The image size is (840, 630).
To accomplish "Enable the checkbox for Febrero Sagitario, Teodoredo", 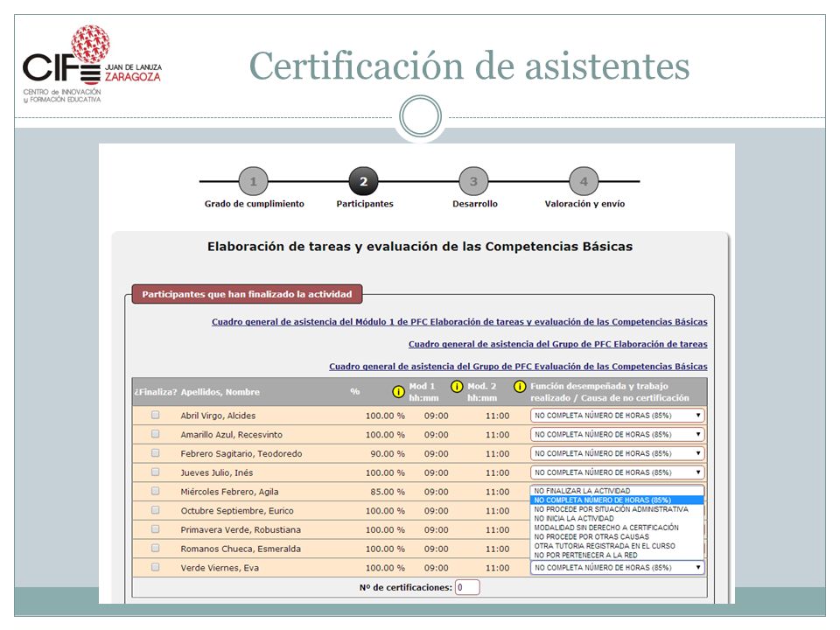I will 156,452.
